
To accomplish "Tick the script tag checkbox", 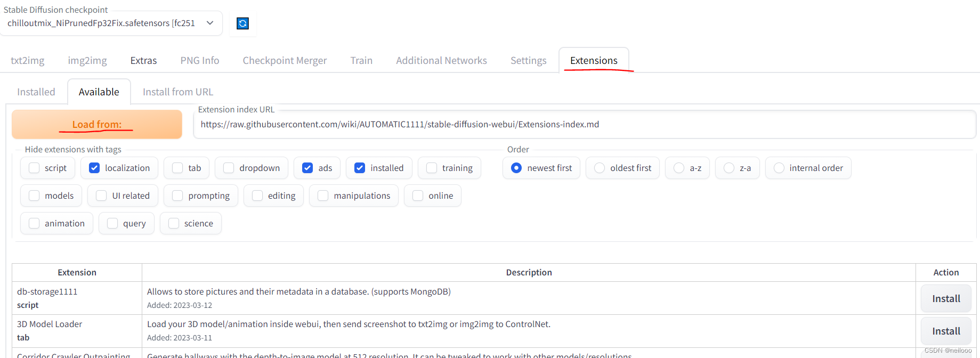I will (x=34, y=168).
